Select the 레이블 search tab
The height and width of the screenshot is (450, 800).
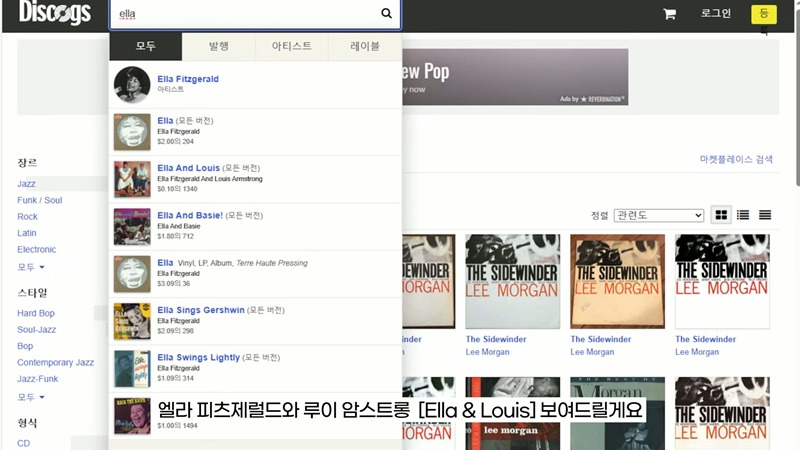coord(365,46)
